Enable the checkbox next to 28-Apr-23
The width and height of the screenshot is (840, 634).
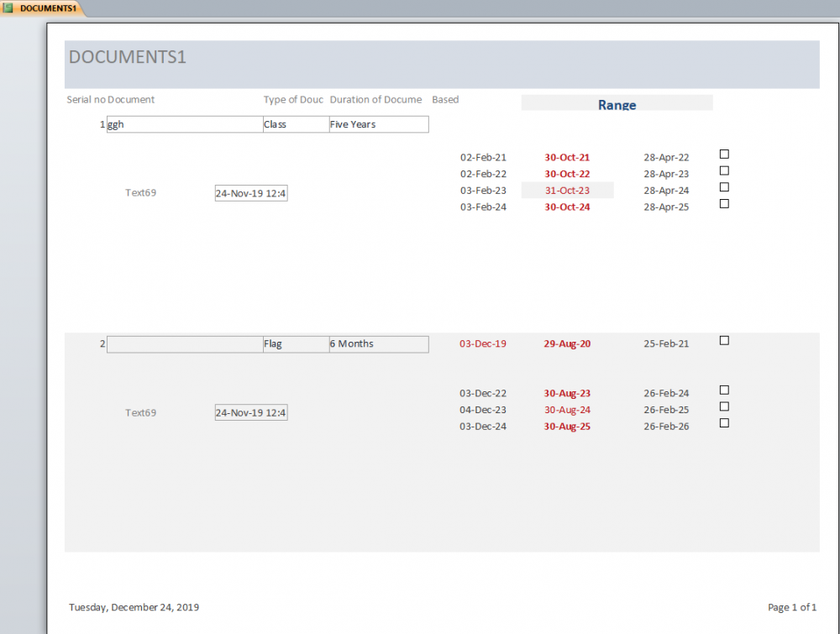pyautogui.click(x=724, y=170)
